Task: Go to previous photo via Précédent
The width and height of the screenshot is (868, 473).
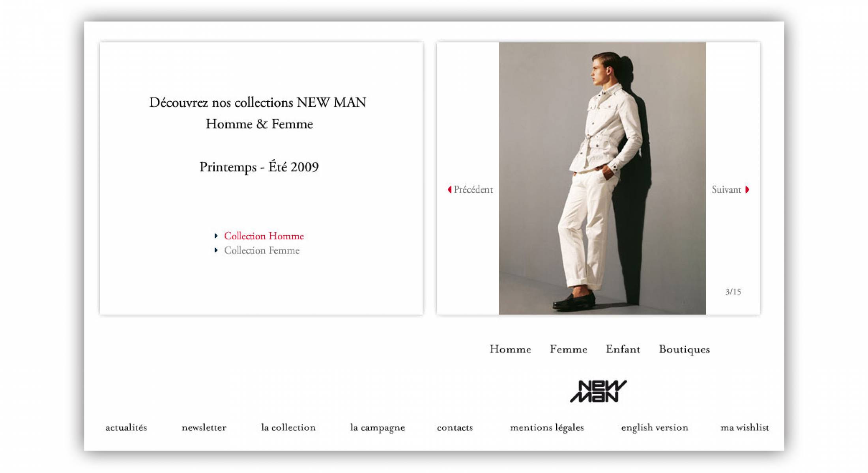Action: pos(473,190)
